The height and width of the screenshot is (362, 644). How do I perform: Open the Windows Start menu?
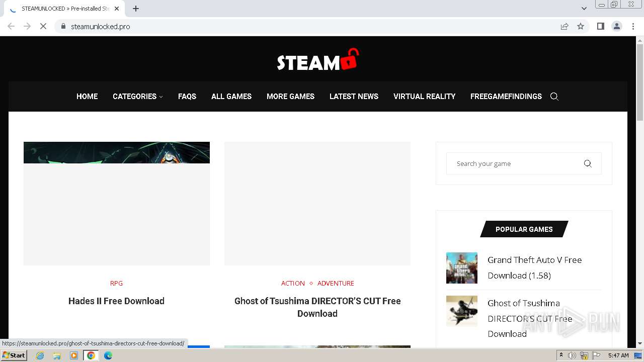(x=14, y=355)
